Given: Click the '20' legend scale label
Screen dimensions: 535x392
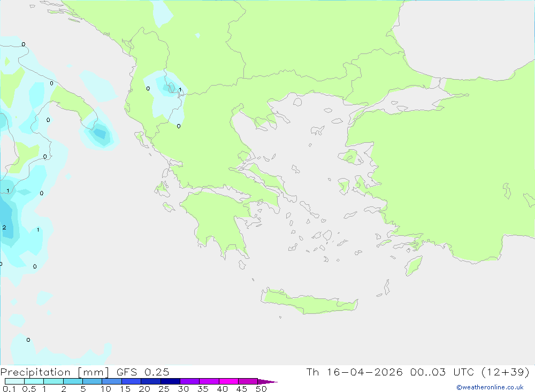Looking at the screenshot, I should [144, 389].
